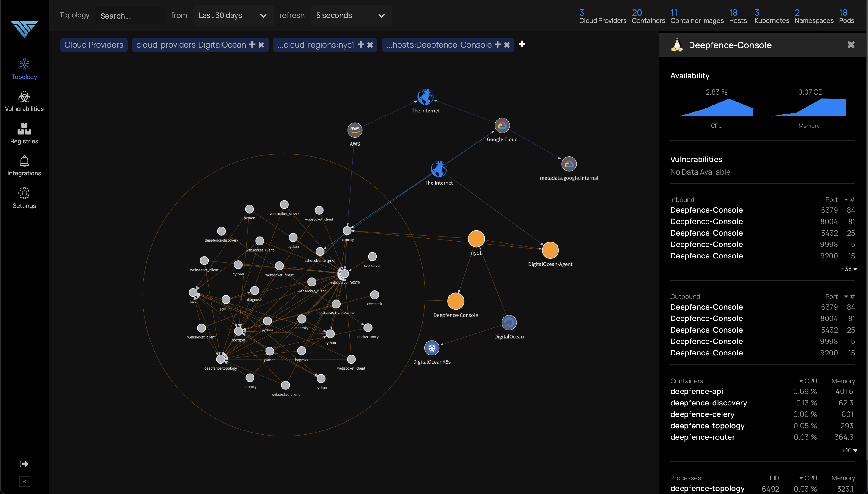Open the deepfence-celery container link
The width and height of the screenshot is (868, 494).
click(x=702, y=414)
